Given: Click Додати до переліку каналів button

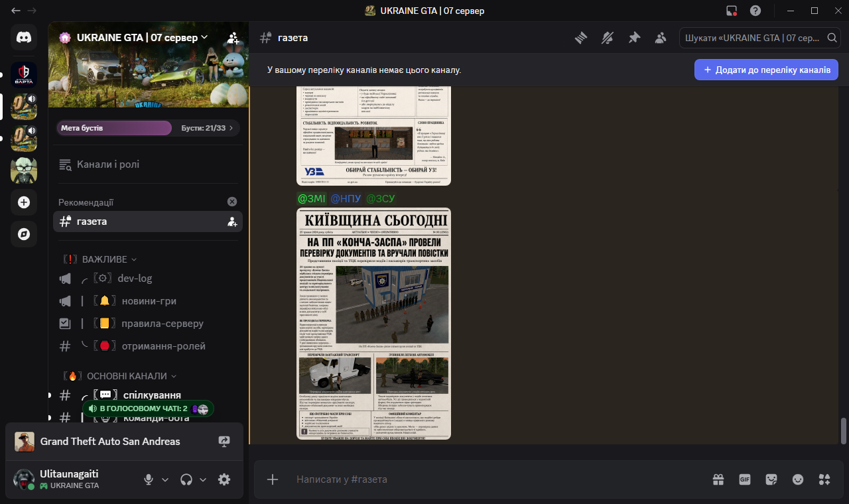Looking at the screenshot, I should [x=766, y=70].
